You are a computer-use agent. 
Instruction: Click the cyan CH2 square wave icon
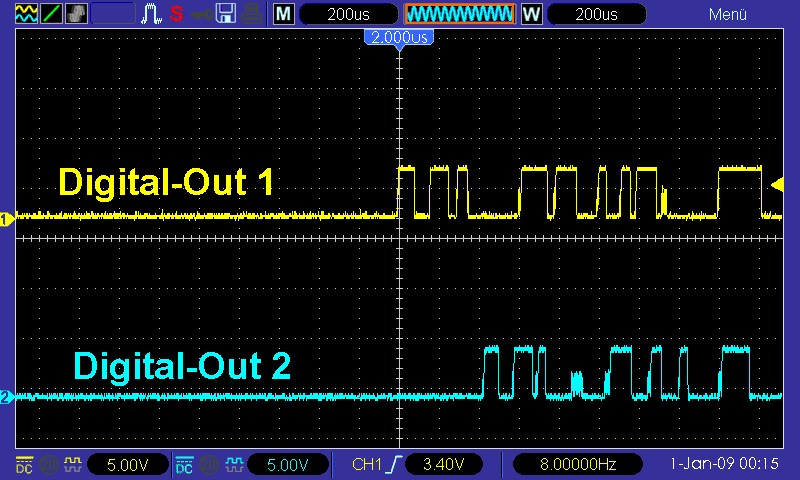pos(234,465)
